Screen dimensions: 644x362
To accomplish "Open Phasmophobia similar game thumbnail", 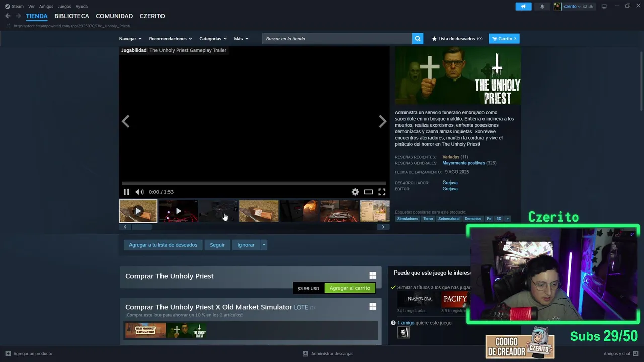I will (x=419, y=299).
